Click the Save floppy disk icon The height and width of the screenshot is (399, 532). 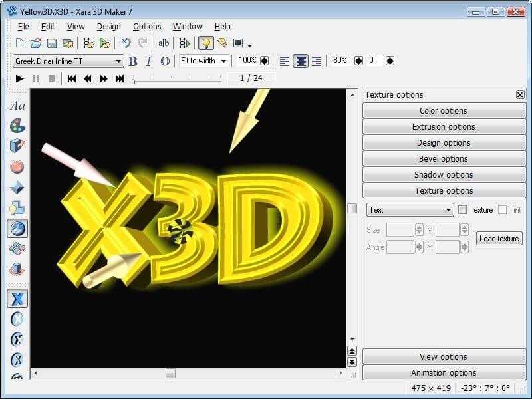click(x=52, y=43)
